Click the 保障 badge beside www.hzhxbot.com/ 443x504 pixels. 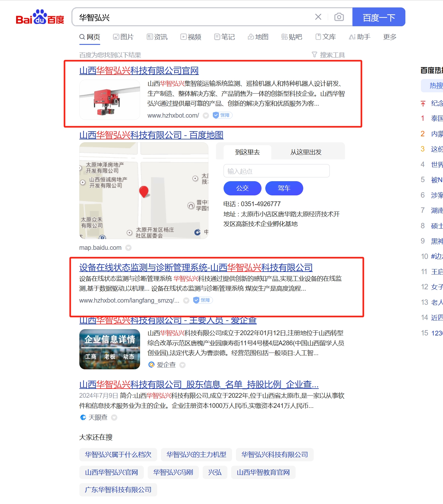click(x=222, y=115)
